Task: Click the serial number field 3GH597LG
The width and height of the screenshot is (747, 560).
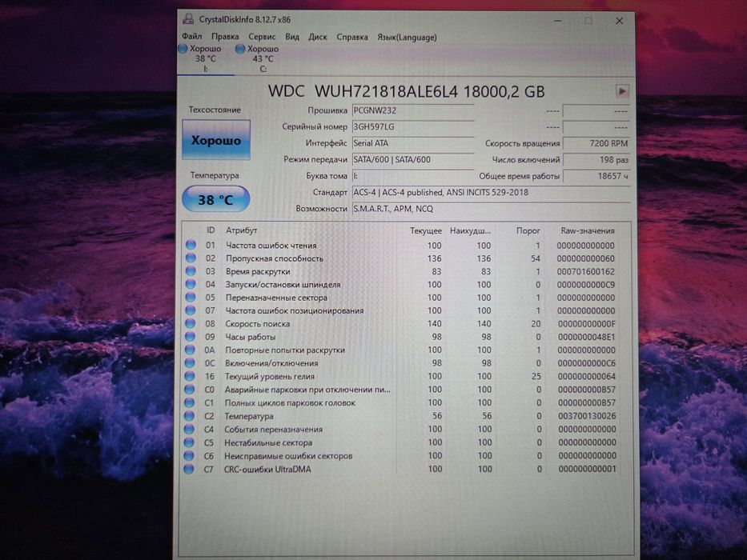Action: (x=413, y=126)
